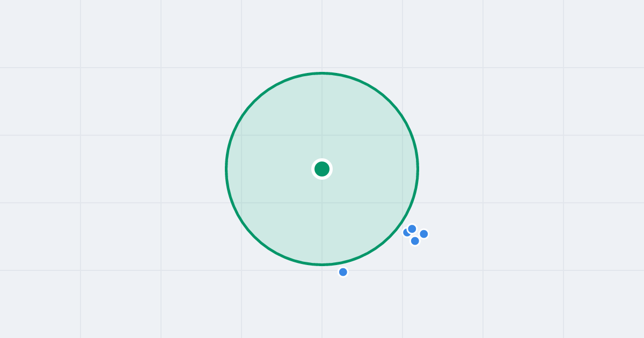The image size is (644, 338).
Task: Pick the topmost blue dot in the cluster
Action: [x=412, y=229]
